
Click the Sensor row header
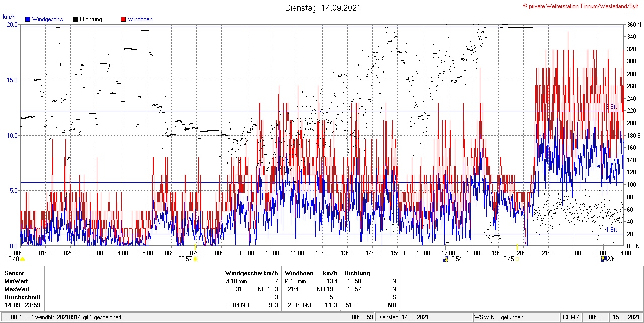coord(14,273)
